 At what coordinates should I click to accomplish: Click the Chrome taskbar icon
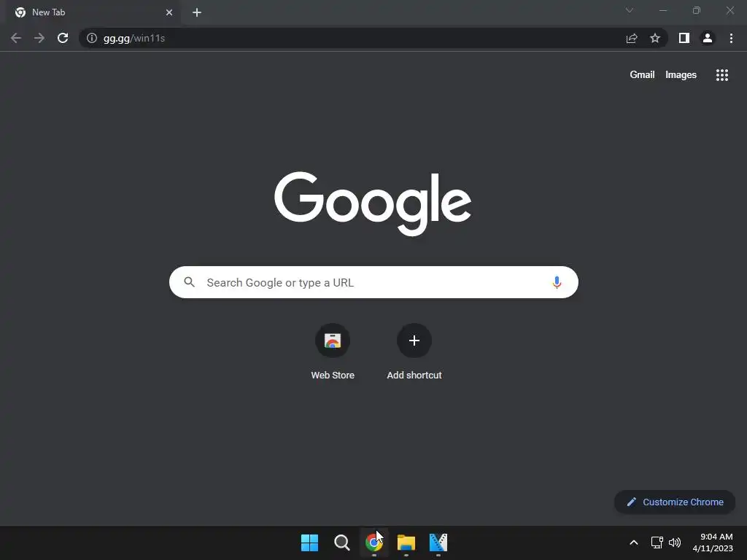tap(374, 542)
